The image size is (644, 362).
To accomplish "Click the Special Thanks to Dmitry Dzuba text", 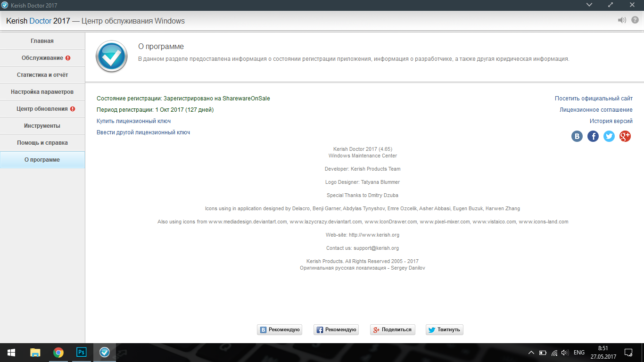I will click(x=363, y=195).
